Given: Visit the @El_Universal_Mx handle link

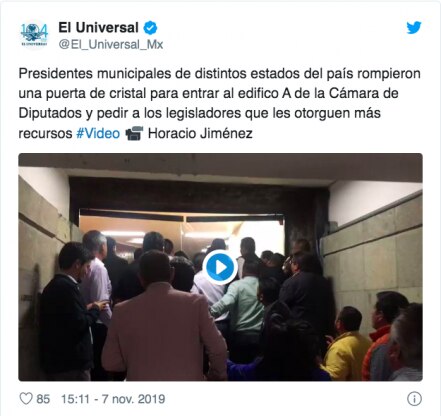Looking at the screenshot, I should point(111,44).
